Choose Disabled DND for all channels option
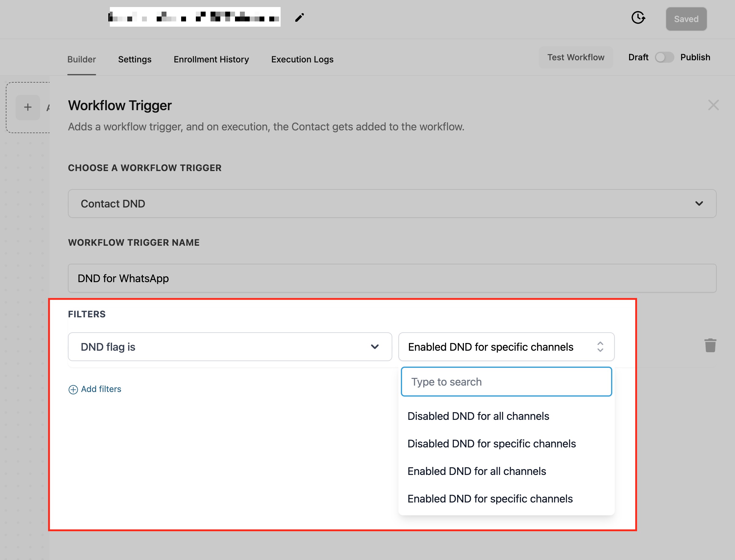 pyautogui.click(x=478, y=416)
